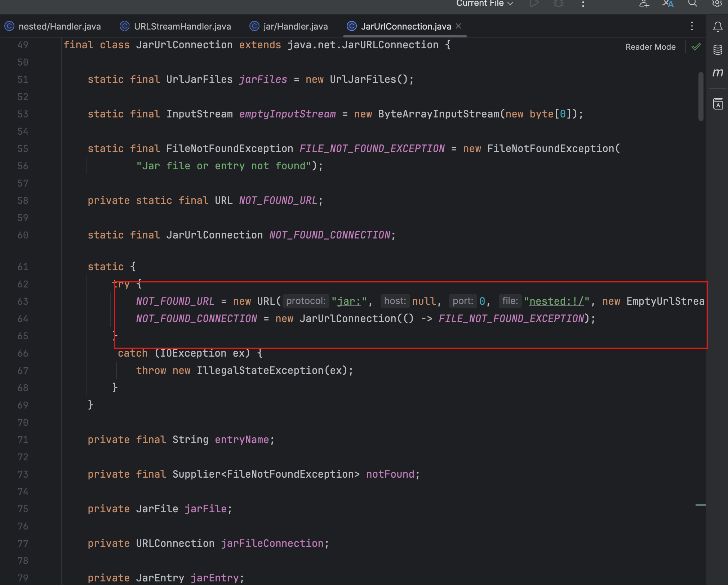The image size is (728, 585).
Task: Open the editor tabs overflow menu
Action: click(692, 26)
